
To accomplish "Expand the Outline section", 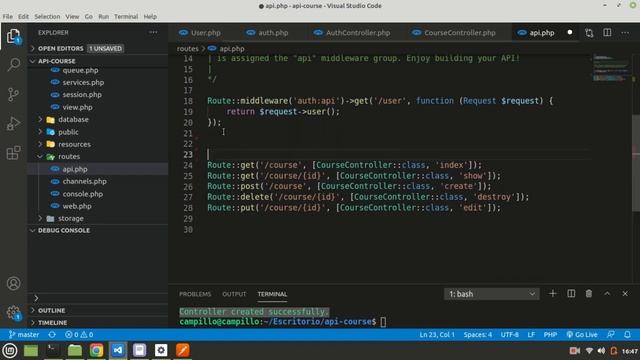I will coord(98,310).
